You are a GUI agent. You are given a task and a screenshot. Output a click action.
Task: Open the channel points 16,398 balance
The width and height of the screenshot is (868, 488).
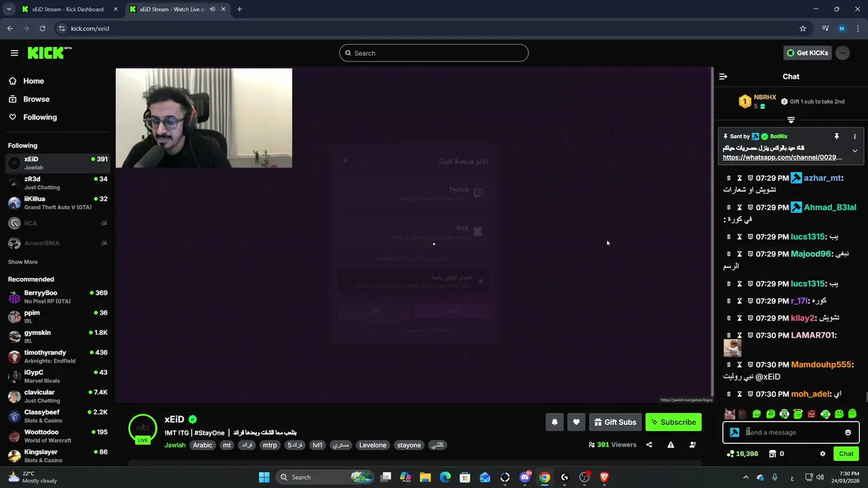pyautogui.click(x=742, y=453)
